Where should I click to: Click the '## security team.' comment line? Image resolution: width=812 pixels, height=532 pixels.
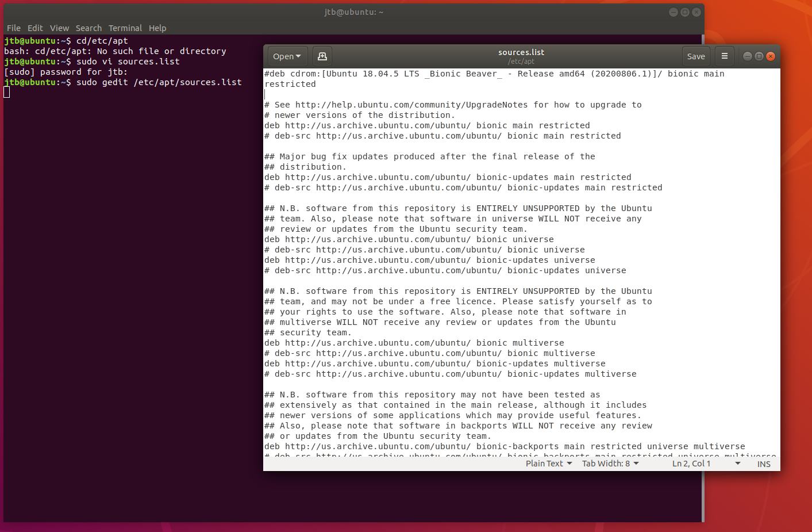tap(307, 332)
